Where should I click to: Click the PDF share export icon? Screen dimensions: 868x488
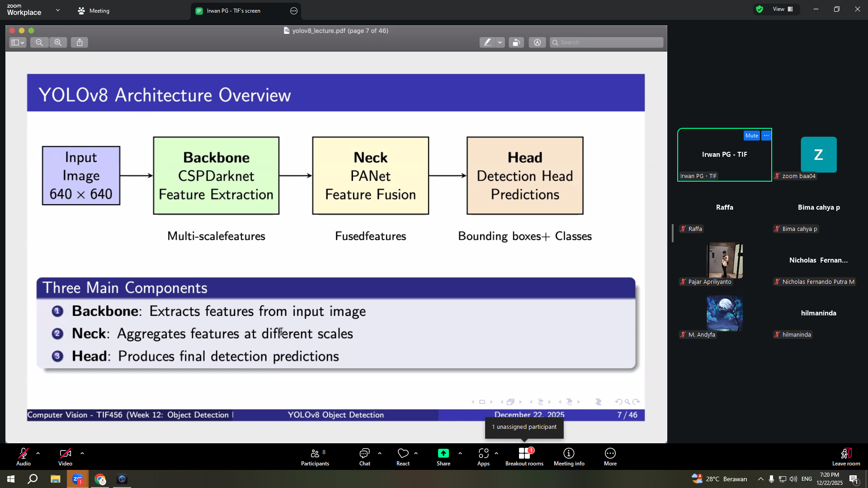[x=80, y=42]
